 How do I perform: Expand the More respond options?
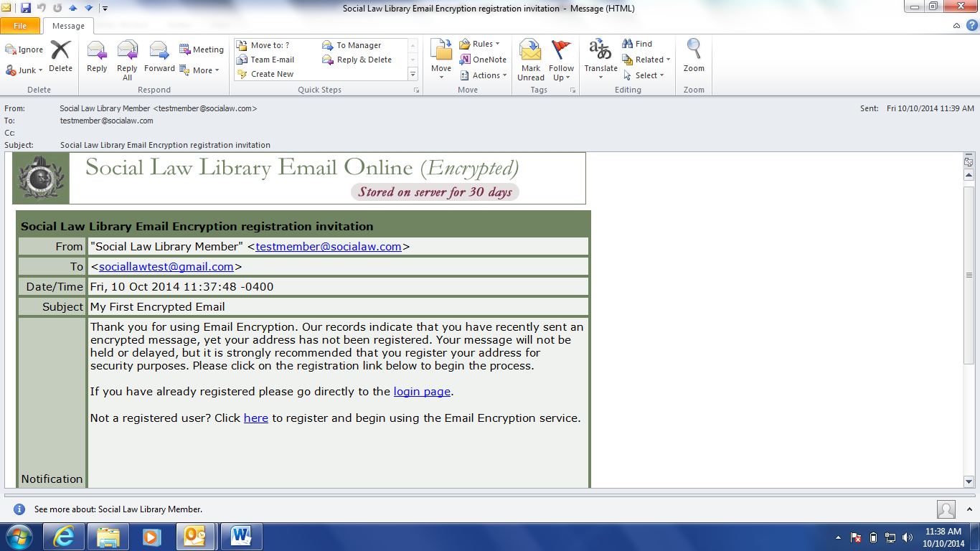[199, 70]
